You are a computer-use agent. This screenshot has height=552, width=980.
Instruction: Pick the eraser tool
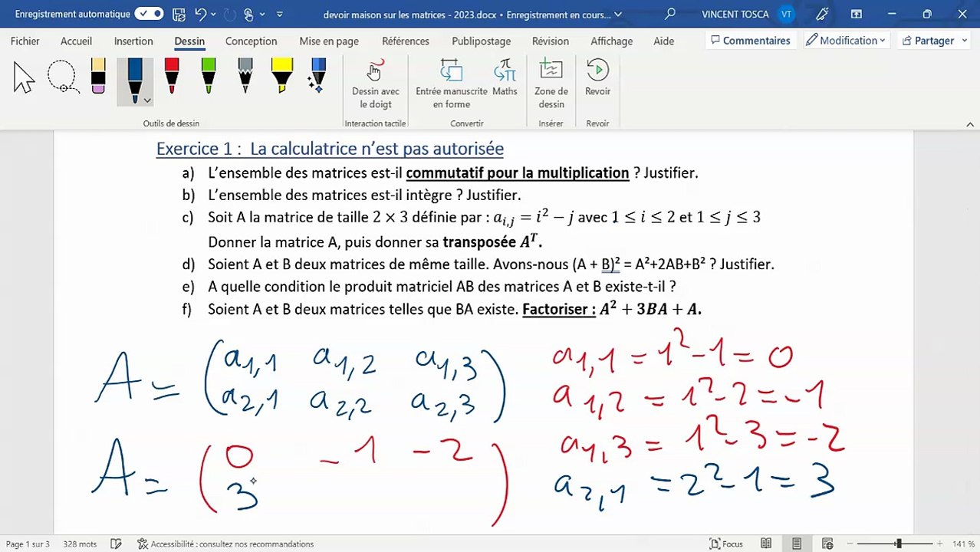coord(98,76)
